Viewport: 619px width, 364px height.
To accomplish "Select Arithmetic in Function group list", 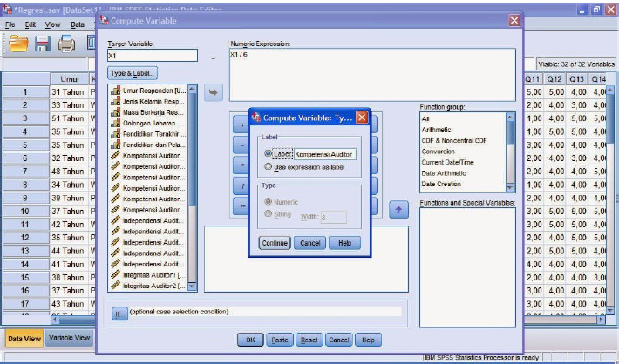I will (x=436, y=129).
